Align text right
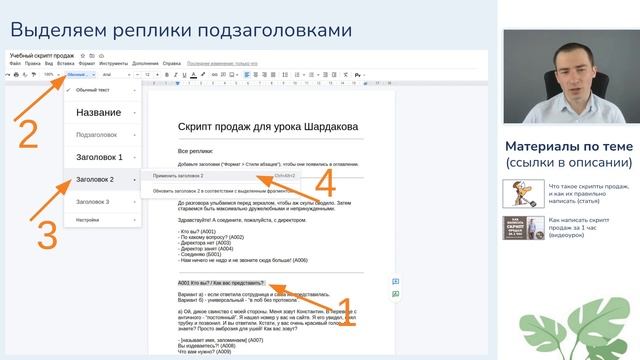 (264, 75)
